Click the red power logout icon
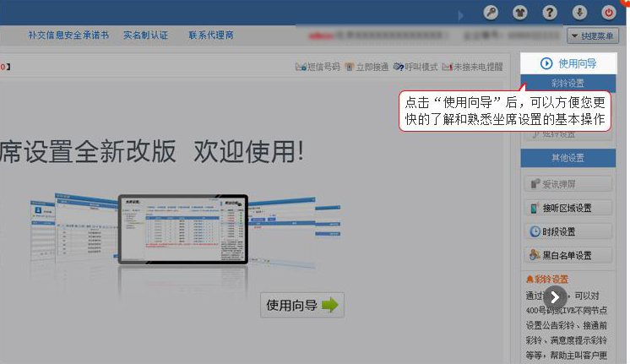The image size is (630, 364). pos(608,13)
